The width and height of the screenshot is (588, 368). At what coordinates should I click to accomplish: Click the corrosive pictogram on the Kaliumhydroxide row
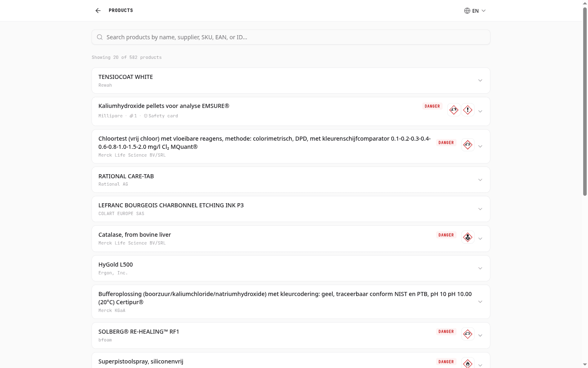coord(454,110)
